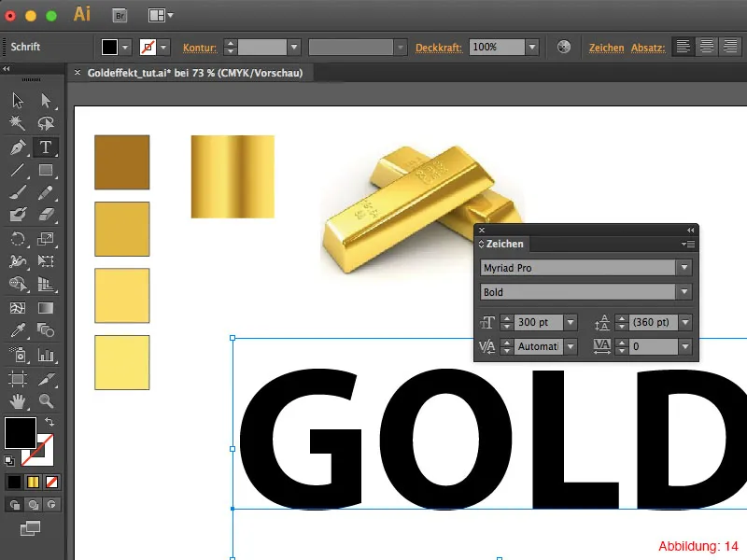The height and width of the screenshot is (560, 747).
Task: Change screen mode at toolbar bottom
Action: tap(30, 528)
